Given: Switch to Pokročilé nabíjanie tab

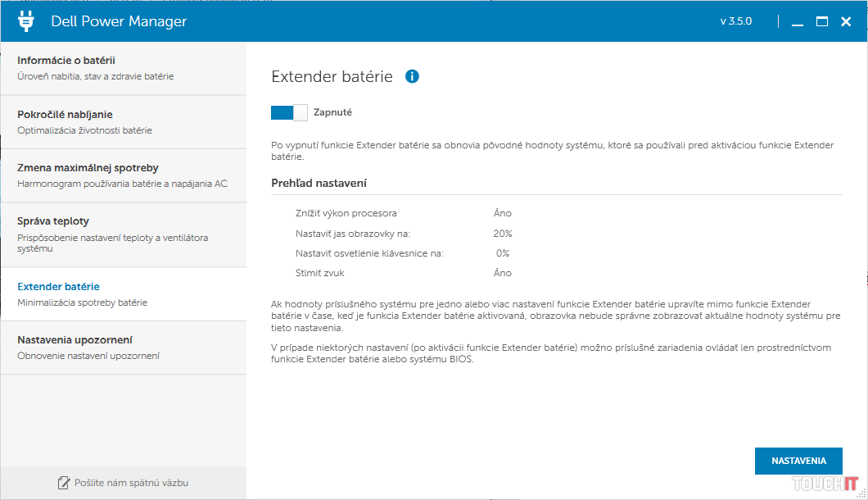Looking at the screenshot, I should [x=123, y=122].
